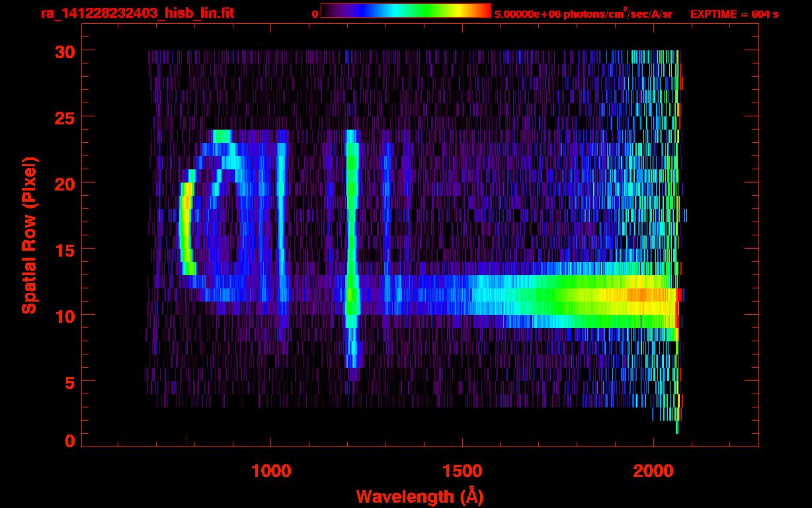Click the 10 spatial row tick label

point(66,316)
